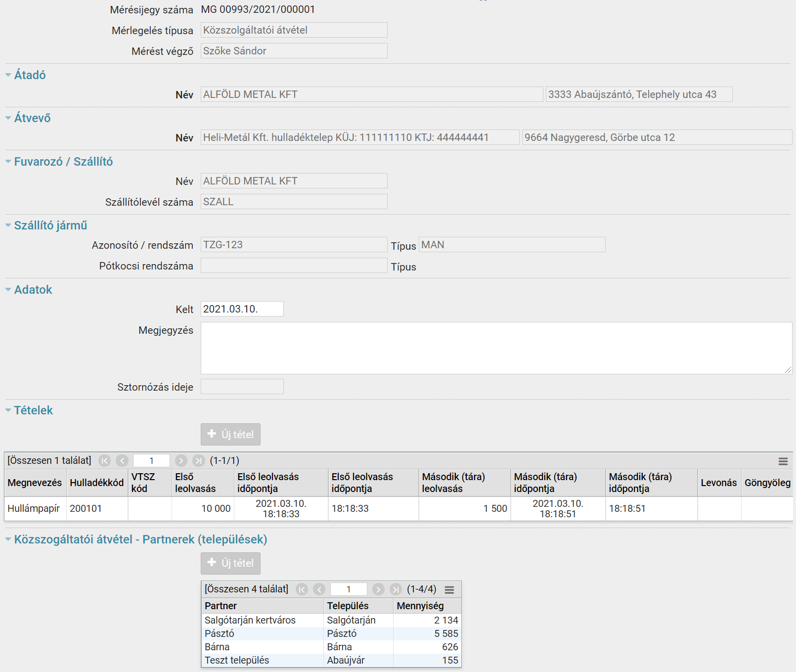The height and width of the screenshot is (672, 796).
Task: Collapse the Közszogáltatói átvétel - Partnerek section
Action: (x=8, y=539)
